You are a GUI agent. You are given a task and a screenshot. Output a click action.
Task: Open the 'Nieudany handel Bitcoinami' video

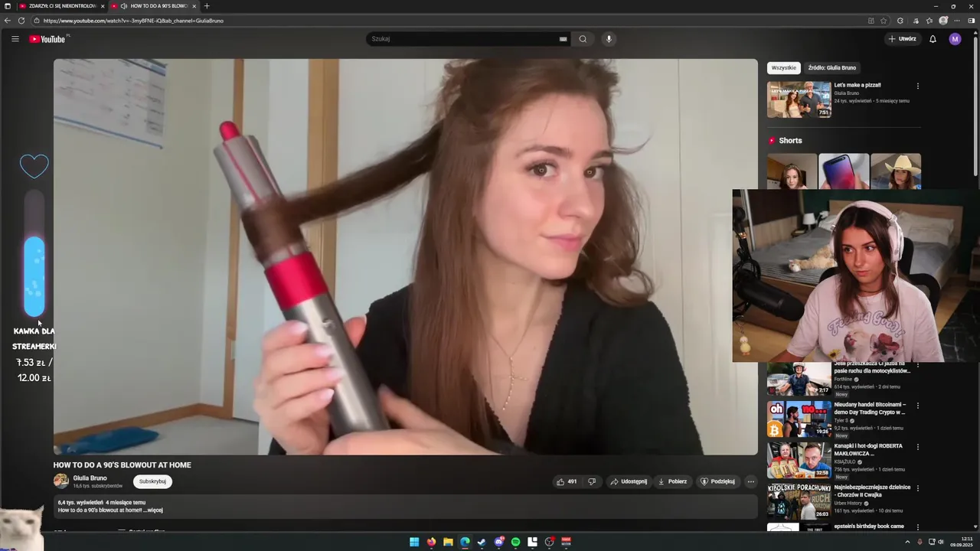coord(799,419)
